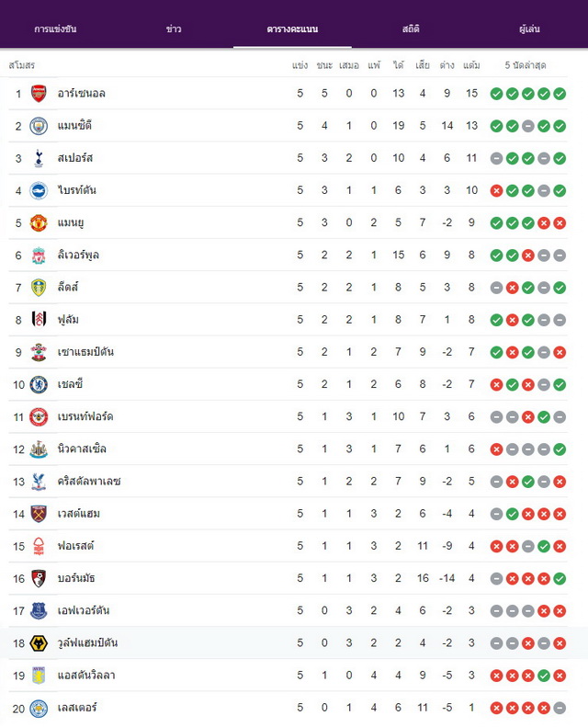Click the West Ham crest

39,514
